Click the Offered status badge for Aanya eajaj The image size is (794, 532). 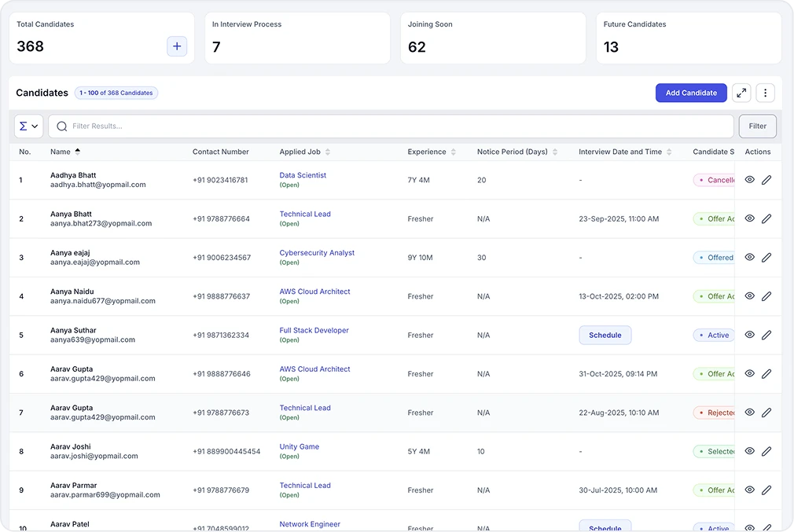pos(714,257)
